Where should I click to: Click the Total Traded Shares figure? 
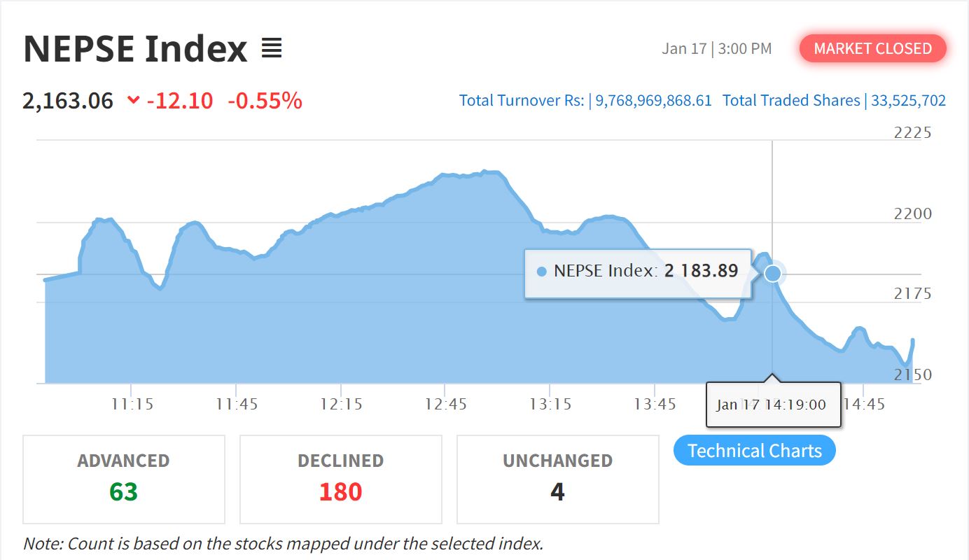coord(909,101)
